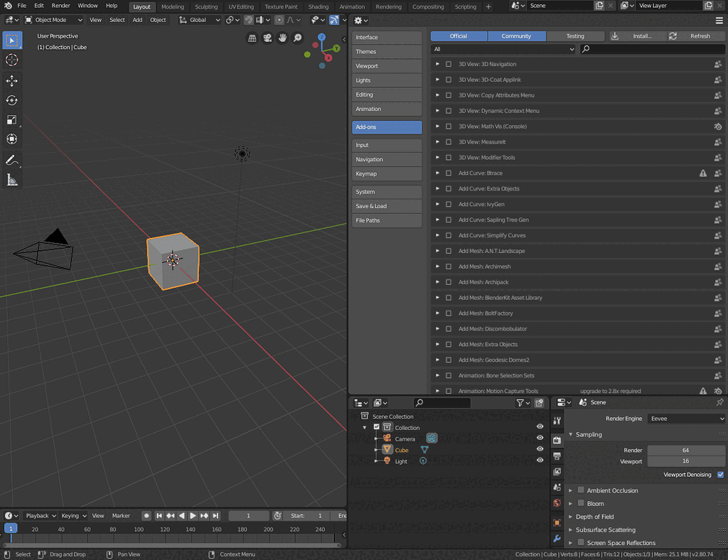
Task: Open the add-on category All dropdown
Action: coord(504,49)
